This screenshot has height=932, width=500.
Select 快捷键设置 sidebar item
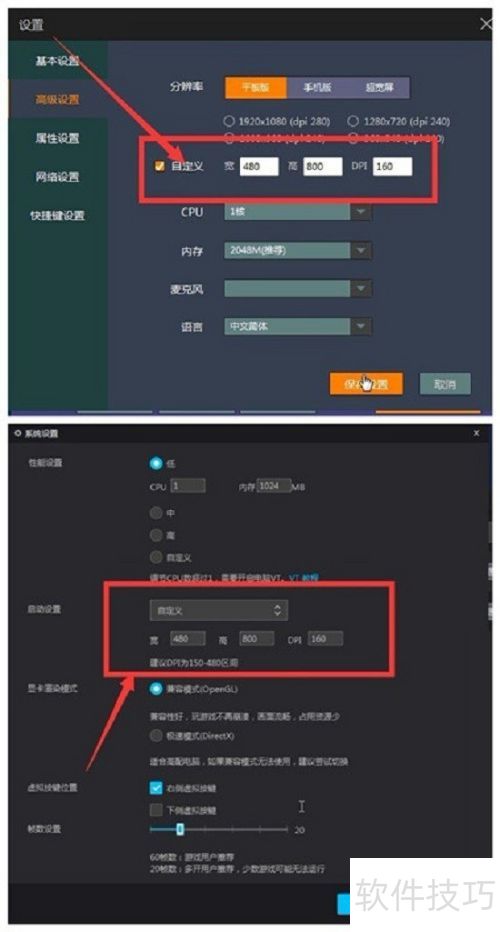click(x=58, y=215)
